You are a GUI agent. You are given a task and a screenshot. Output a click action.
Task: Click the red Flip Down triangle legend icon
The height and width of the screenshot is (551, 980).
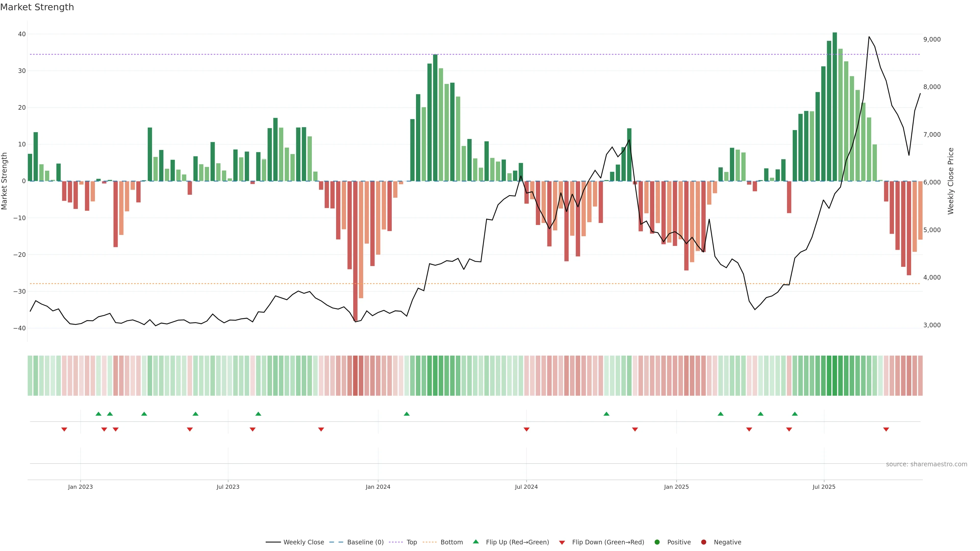562,543
